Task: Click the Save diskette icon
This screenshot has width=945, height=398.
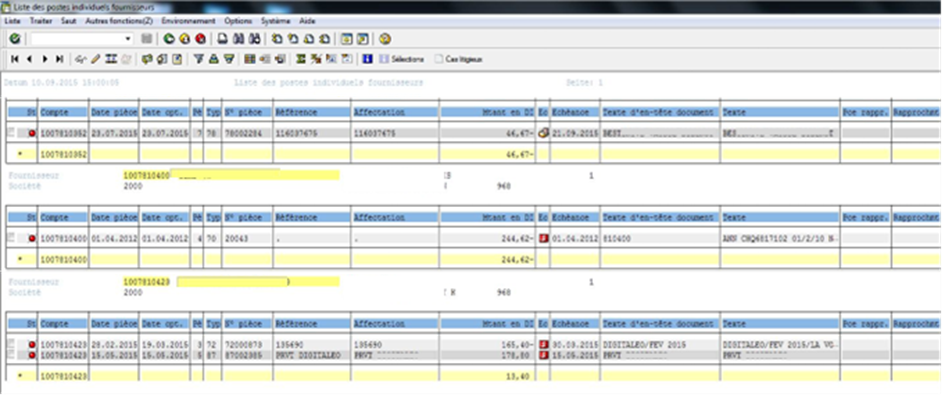Action: coord(146,39)
